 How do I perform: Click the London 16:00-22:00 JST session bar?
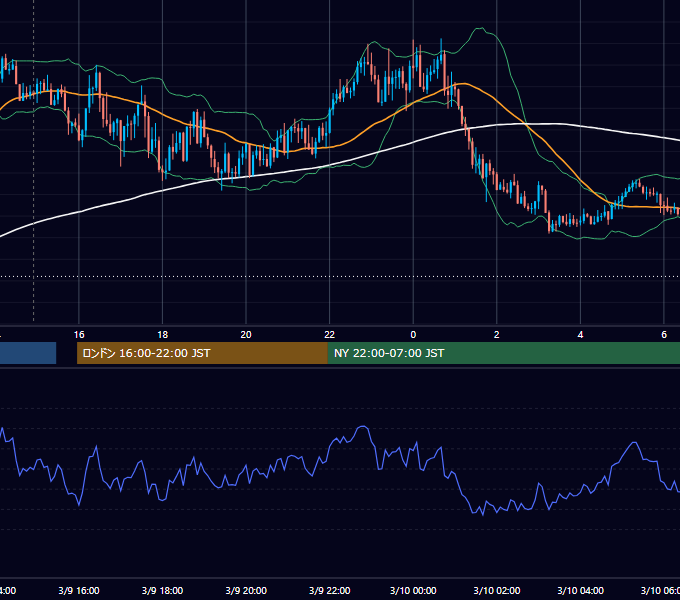202,353
